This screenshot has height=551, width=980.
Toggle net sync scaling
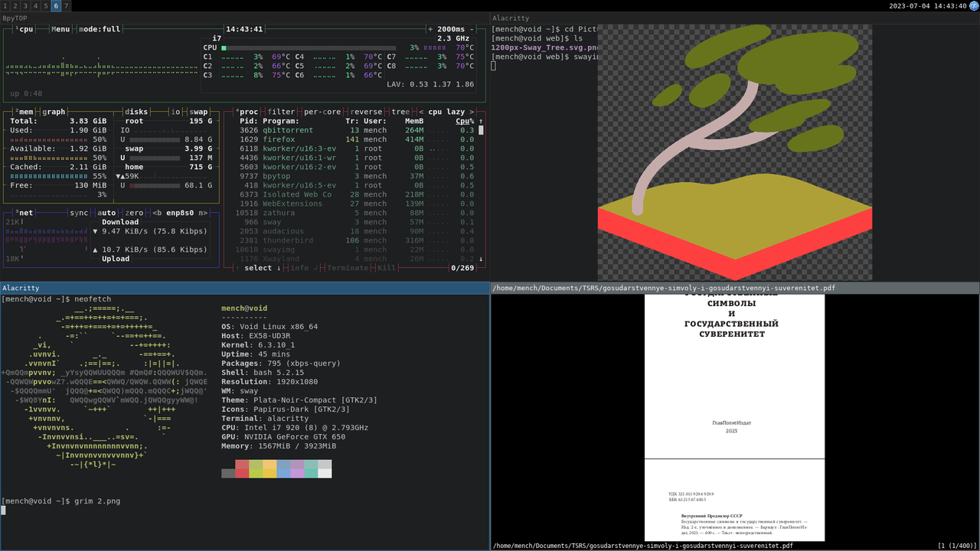79,213
